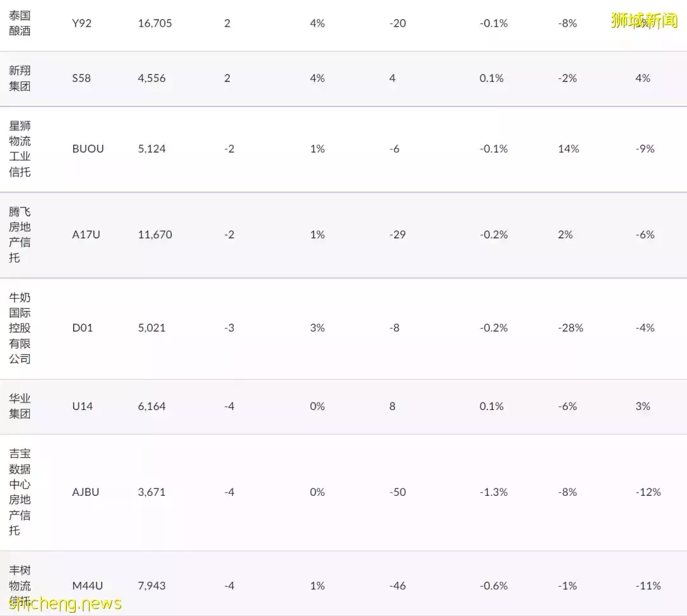
Task: Click the 华业集团 company name
Action: pos(20,406)
